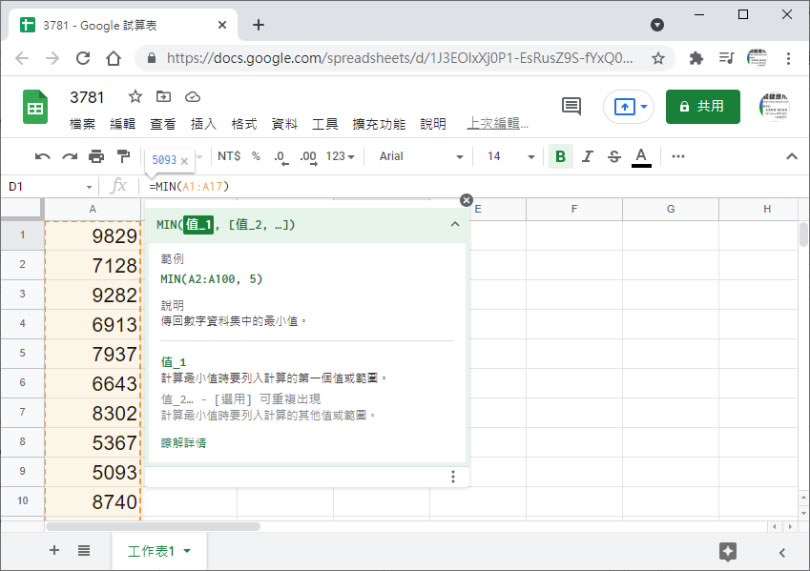The image size is (810, 571).
Task: Check cloud save status icon
Action: 192,97
